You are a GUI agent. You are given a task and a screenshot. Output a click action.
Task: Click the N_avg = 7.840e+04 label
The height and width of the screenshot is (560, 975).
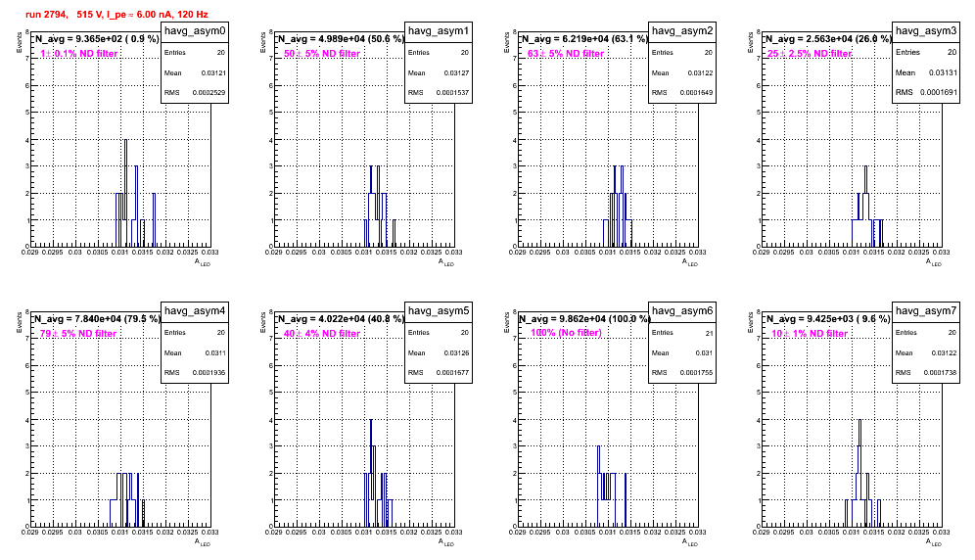(x=97, y=318)
